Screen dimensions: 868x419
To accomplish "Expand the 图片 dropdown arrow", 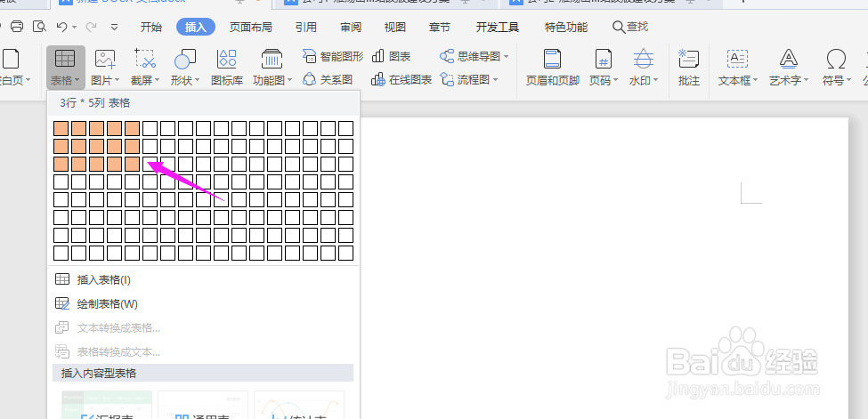I will point(117,81).
